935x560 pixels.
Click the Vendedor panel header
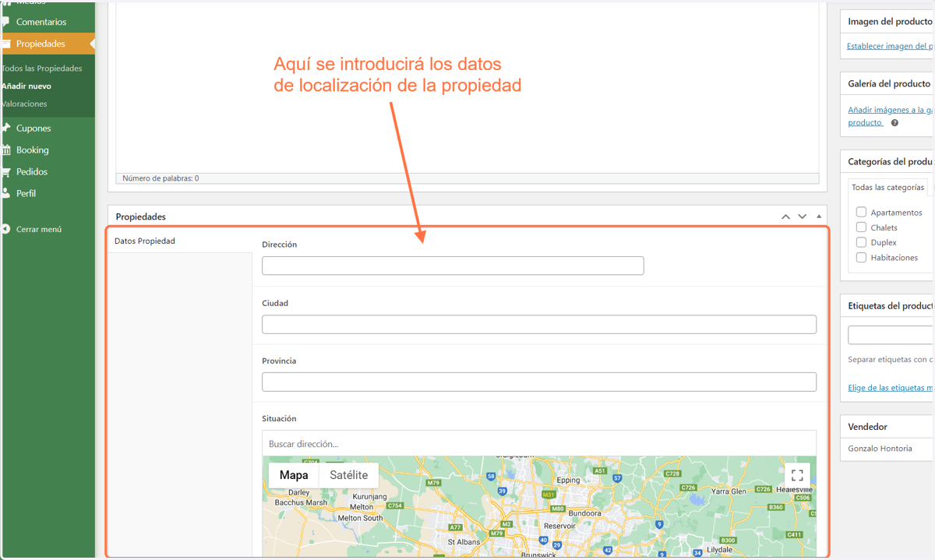[x=887, y=427]
